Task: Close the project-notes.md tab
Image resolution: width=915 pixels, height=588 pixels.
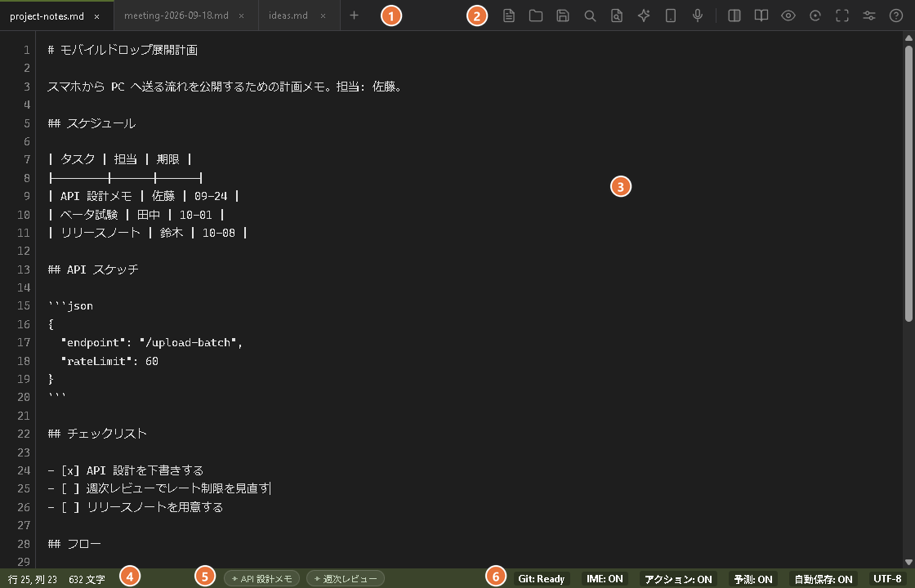Action: [97, 16]
